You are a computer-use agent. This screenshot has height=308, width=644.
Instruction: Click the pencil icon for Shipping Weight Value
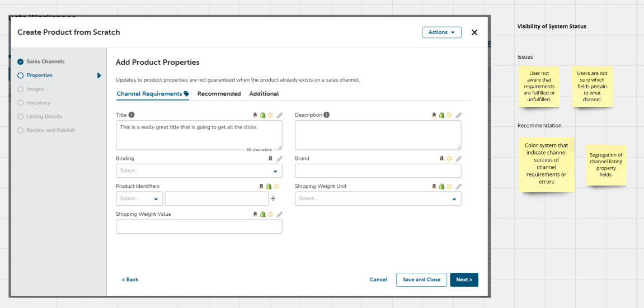[280, 214]
